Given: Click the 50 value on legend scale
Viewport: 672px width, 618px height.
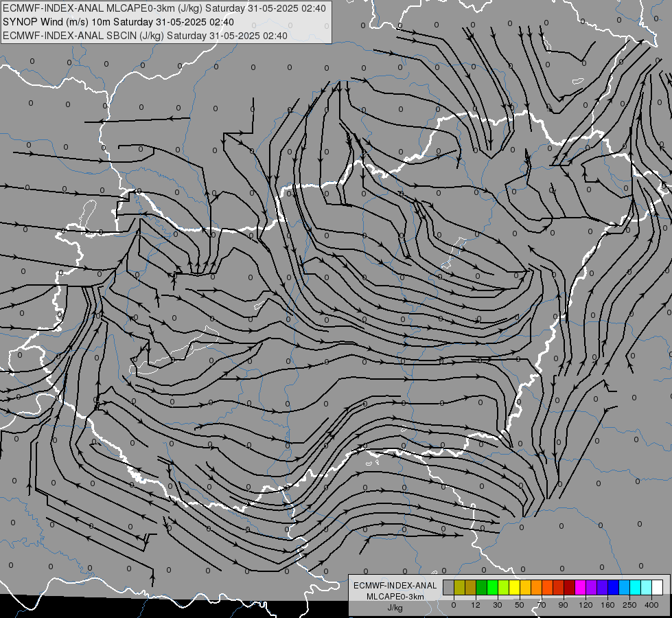Looking at the screenshot, I should [520, 605].
